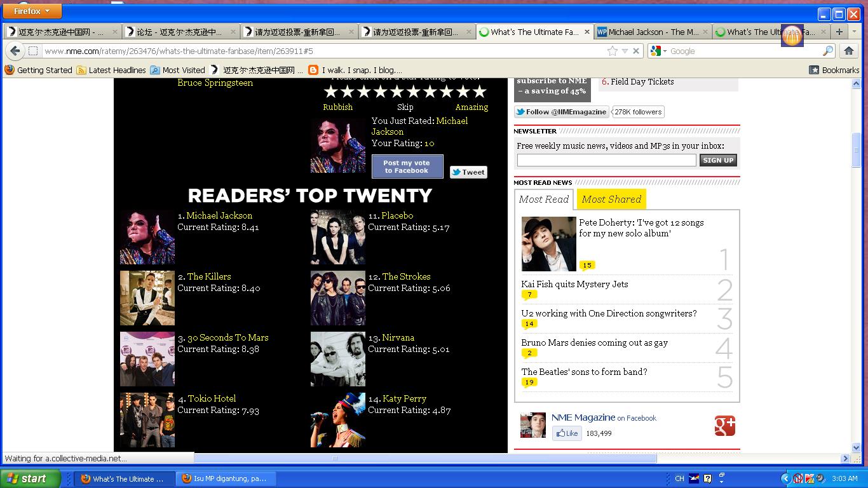Image resolution: width=868 pixels, height=488 pixels.
Task: Stop page loading with the X icon
Action: click(x=636, y=51)
